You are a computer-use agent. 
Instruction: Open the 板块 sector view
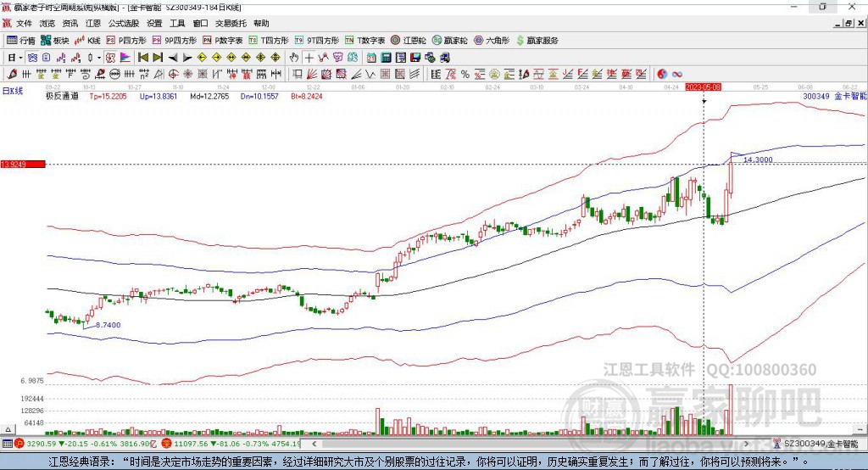55,40
